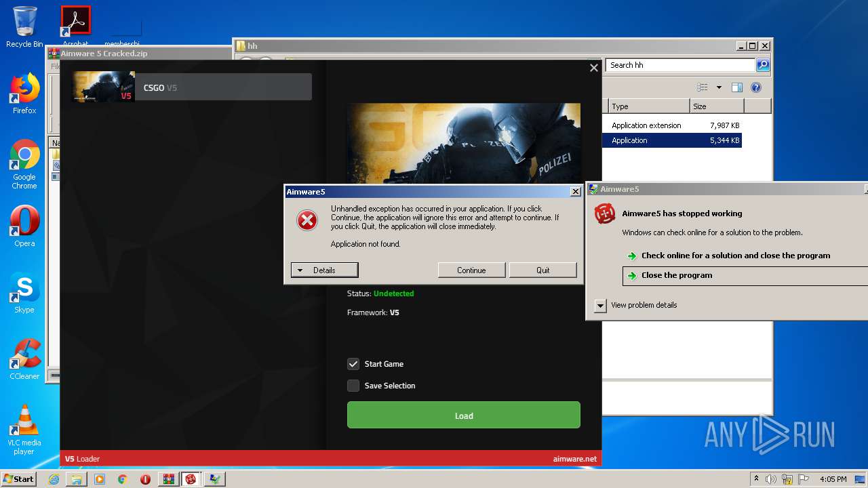
Task: Click Continue in the exception dialog
Action: pyautogui.click(x=471, y=270)
